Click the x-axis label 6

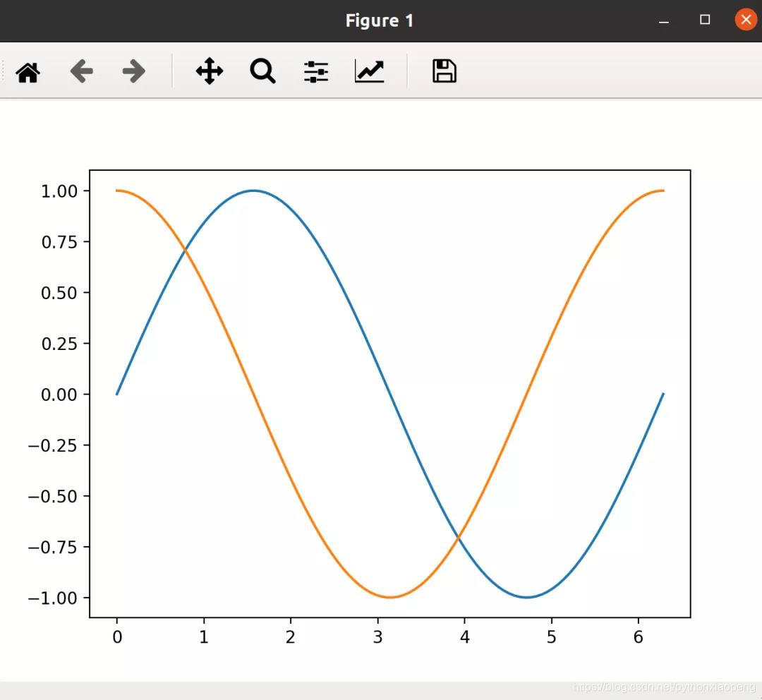(x=639, y=636)
